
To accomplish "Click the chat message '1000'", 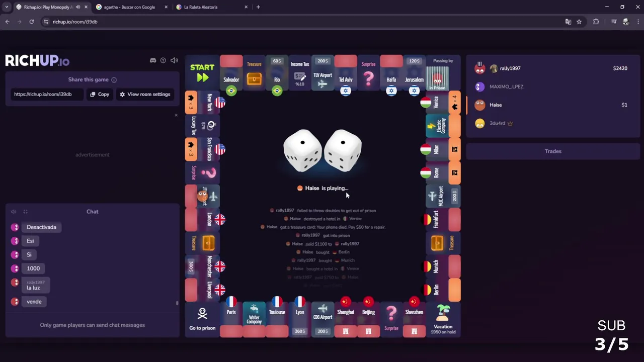I will 33,268.
